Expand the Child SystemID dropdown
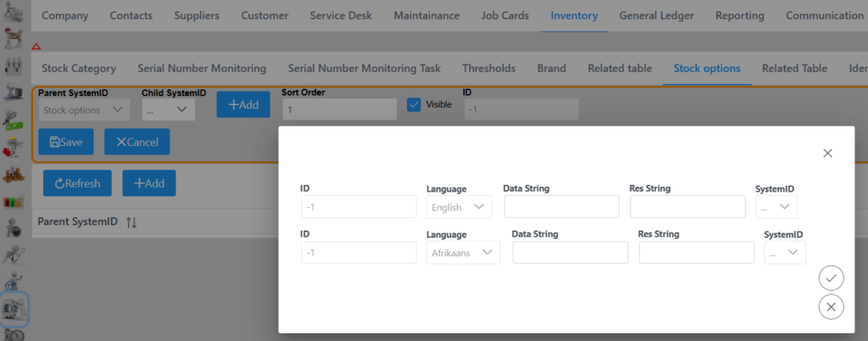868x341 pixels. point(168,109)
